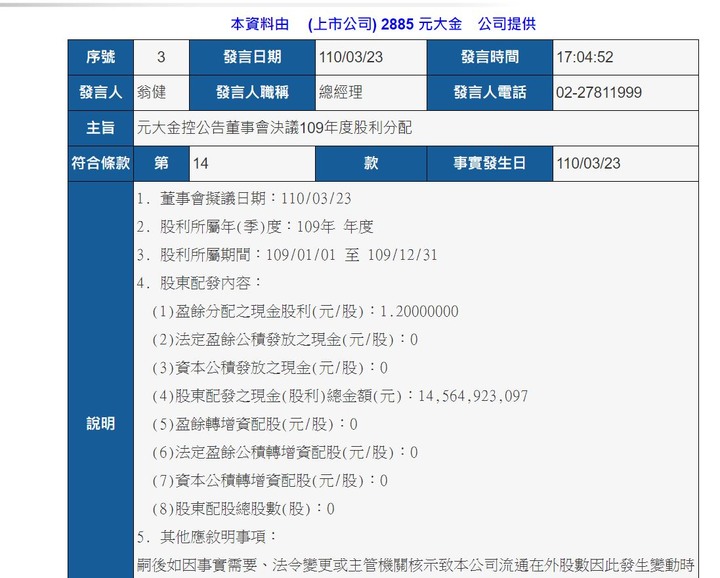Click the header text '本資料由 (上市公司) 2885 元大金 公司提供'
The image size is (720, 578).
(383, 23)
